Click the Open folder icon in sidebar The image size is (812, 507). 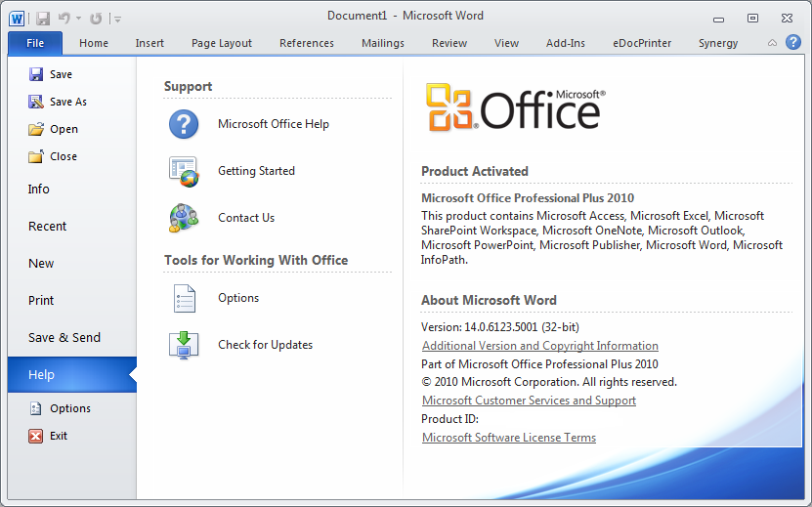(36, 129)
